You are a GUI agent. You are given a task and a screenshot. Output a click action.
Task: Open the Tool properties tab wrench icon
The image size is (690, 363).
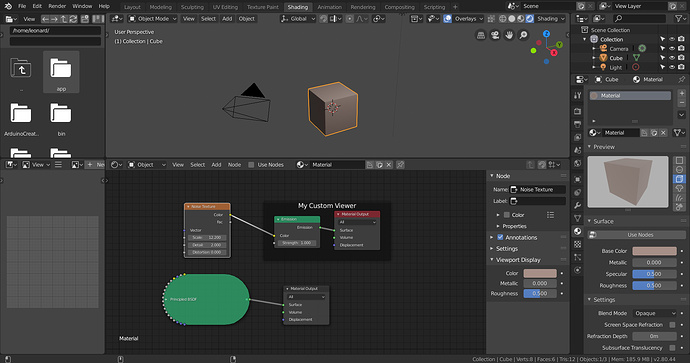click(578, 95)
